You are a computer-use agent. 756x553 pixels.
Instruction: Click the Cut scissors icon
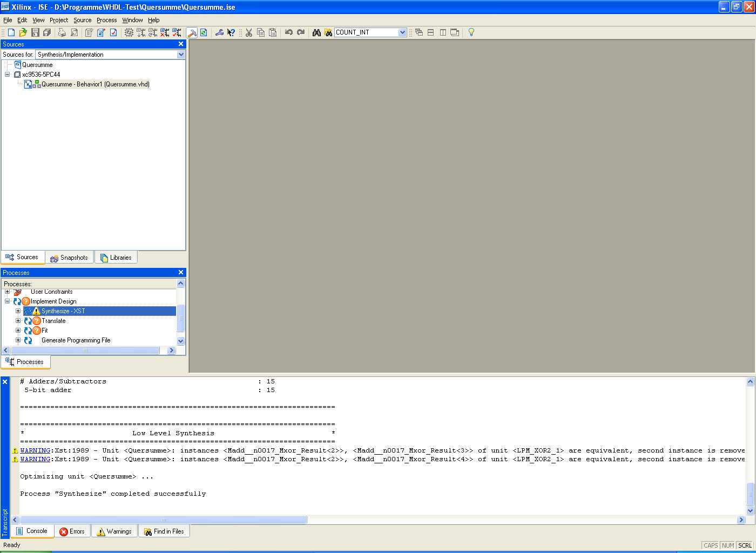(x=249, y=32)
